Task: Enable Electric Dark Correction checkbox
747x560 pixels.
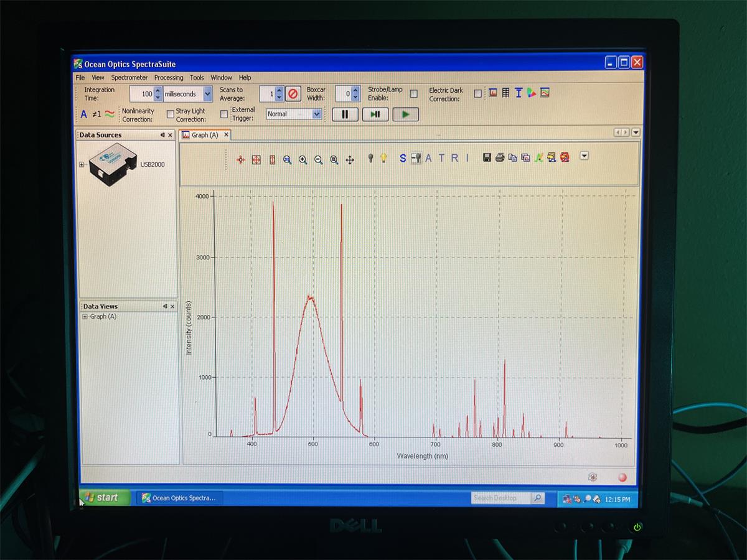Action: coord(478,94)
